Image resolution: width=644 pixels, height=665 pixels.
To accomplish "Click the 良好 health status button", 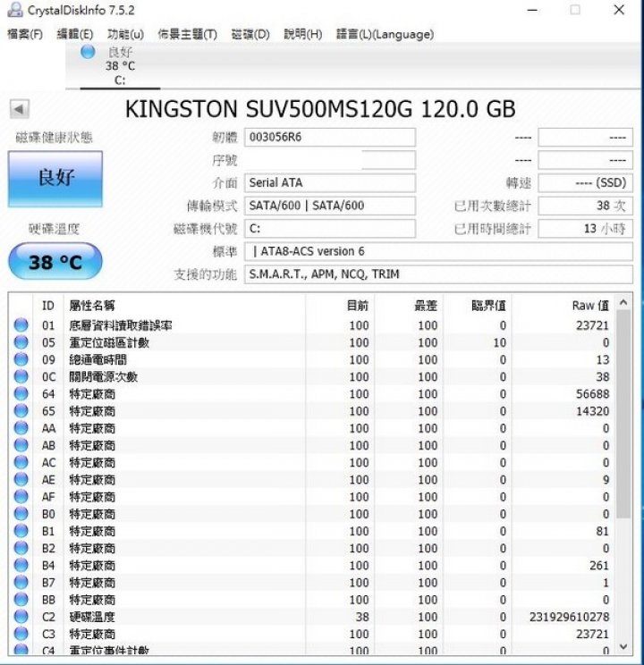I will pos(55,179).
